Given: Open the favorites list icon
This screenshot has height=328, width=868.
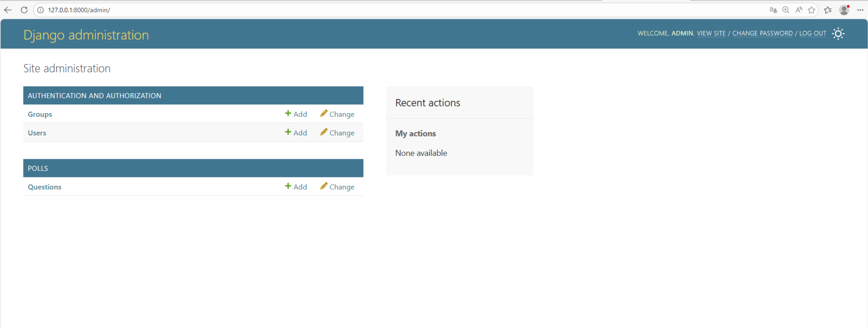Looking at the screenshot, I should (x=827, y=10).
